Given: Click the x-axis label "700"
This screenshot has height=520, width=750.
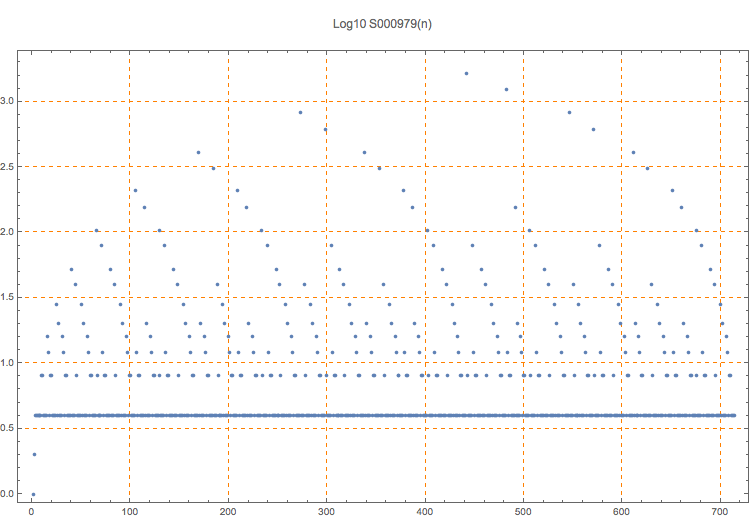Looking at the screenshot, I should point(720,512).
